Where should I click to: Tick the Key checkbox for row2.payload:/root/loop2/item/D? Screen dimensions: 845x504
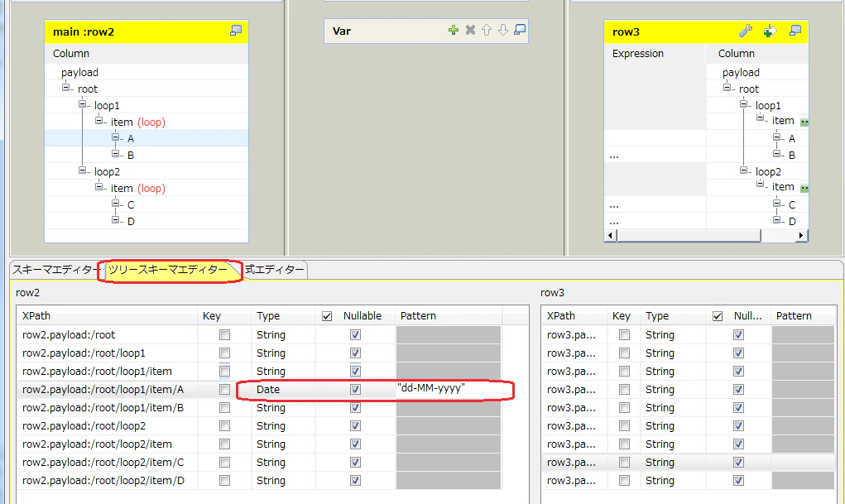(225, 480)
